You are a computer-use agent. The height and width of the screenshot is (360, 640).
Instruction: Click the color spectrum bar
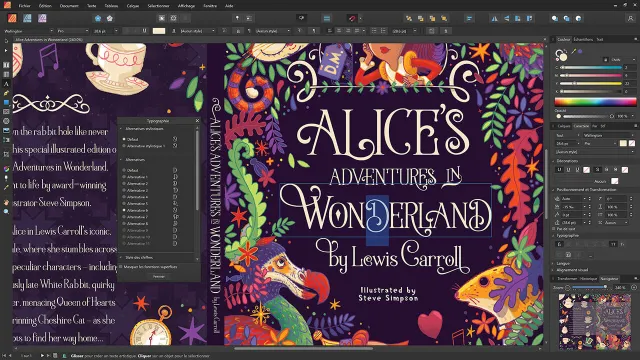(595, 102)
